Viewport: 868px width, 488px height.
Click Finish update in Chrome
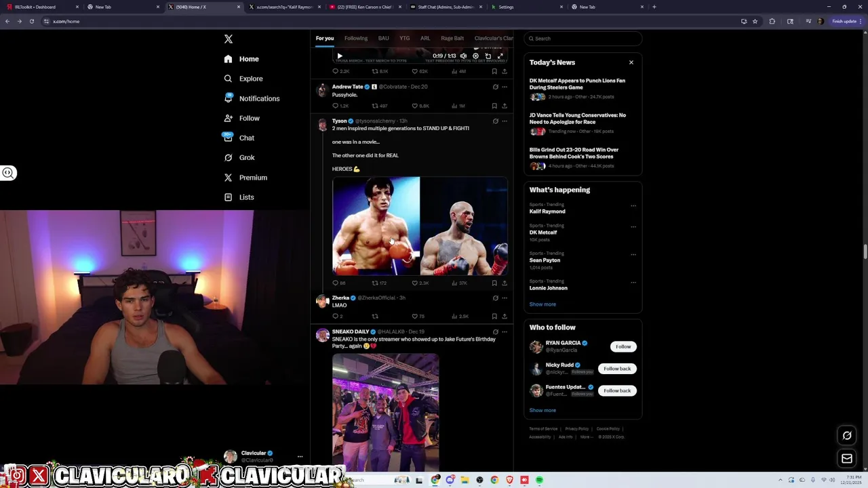coord(845,21)
